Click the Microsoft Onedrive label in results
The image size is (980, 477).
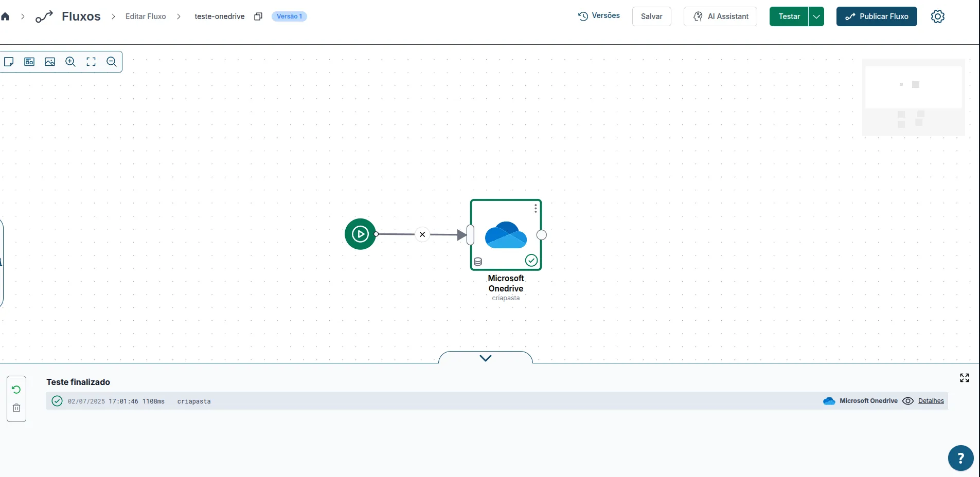coord(868,401)
